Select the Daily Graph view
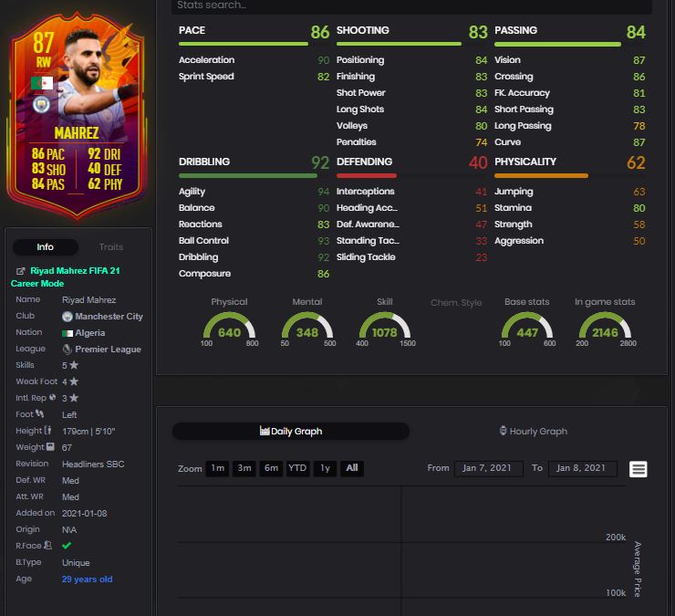Screen dimensions: 675x616 291,431
